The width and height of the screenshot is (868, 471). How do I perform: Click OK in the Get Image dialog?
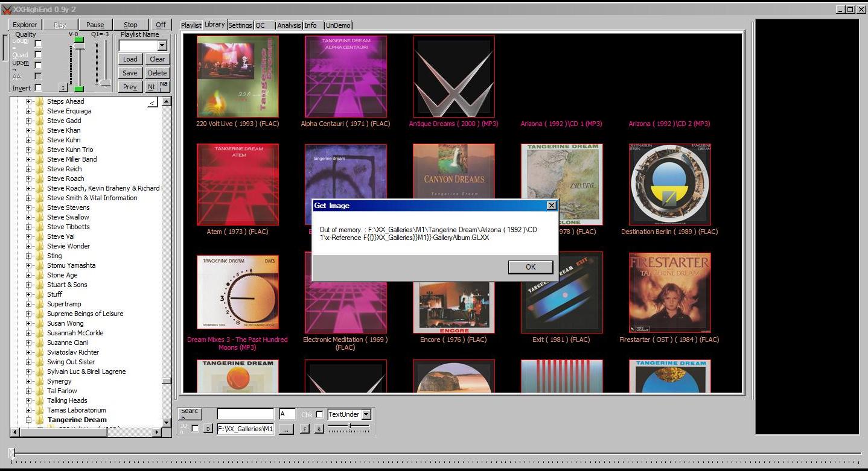pyautogui.click(x=531, y=267)
